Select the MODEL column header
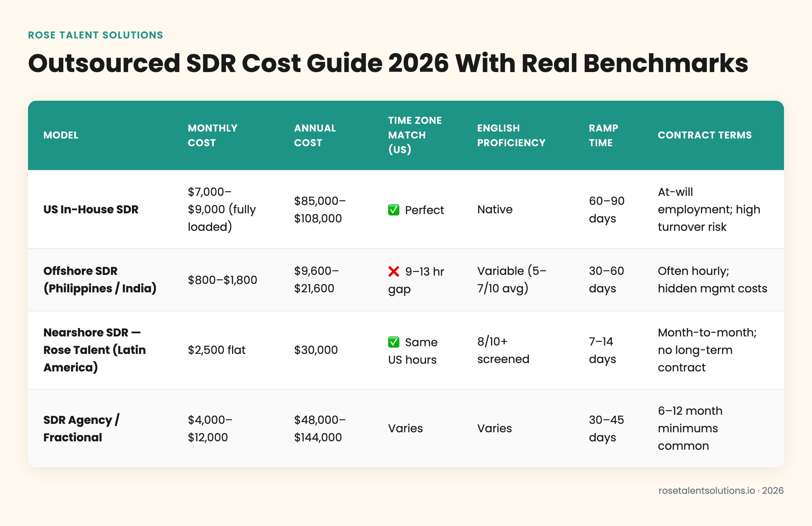Image resolution: width=812 pixels, height=526 pixels. point(61,135)
